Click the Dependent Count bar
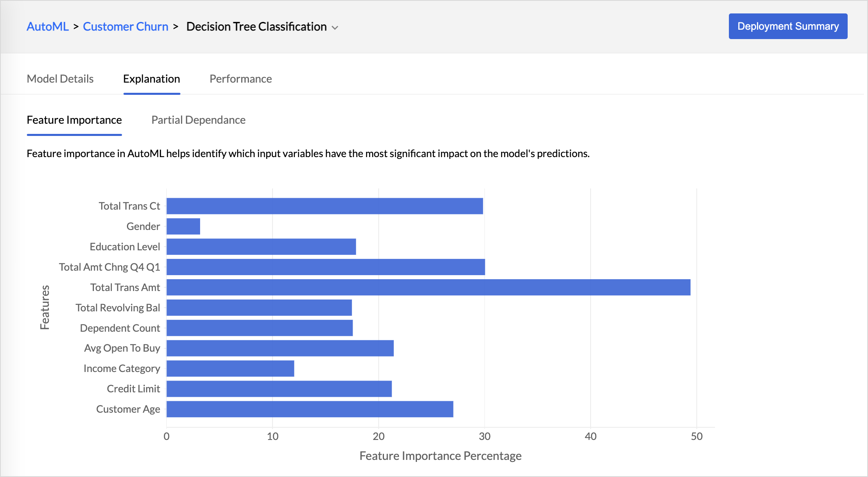 click(x=260, y=328)
